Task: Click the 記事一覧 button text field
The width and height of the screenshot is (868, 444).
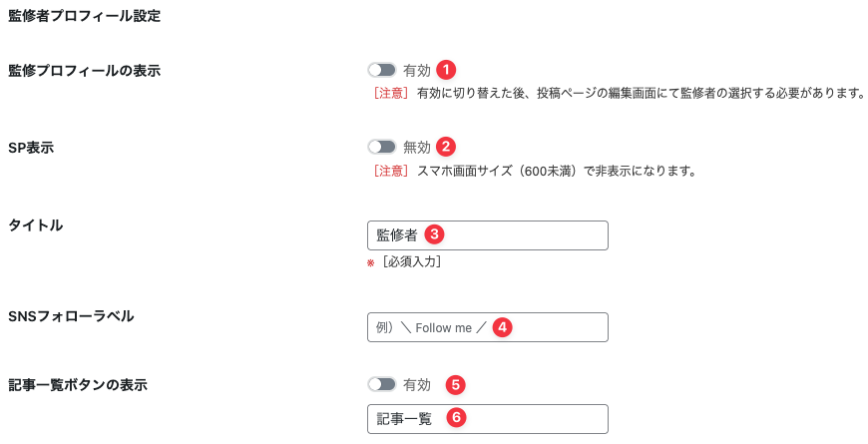Action: click(x=529, y=419)
